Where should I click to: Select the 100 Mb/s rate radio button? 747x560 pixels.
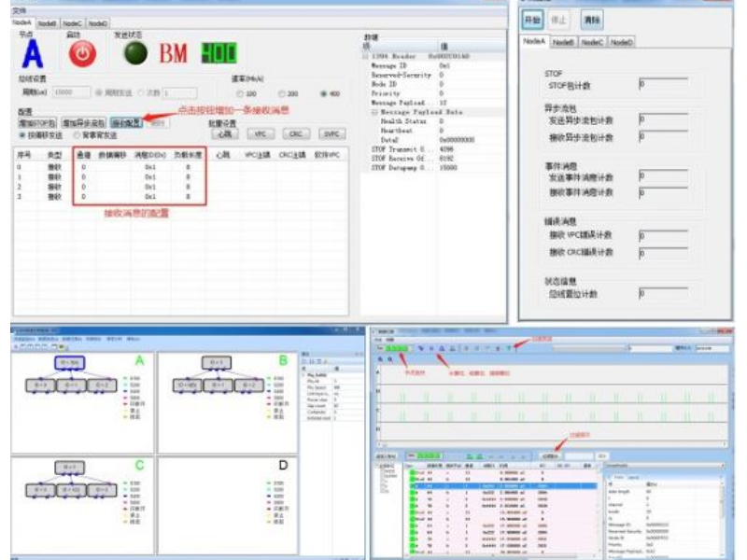[240, 93]
